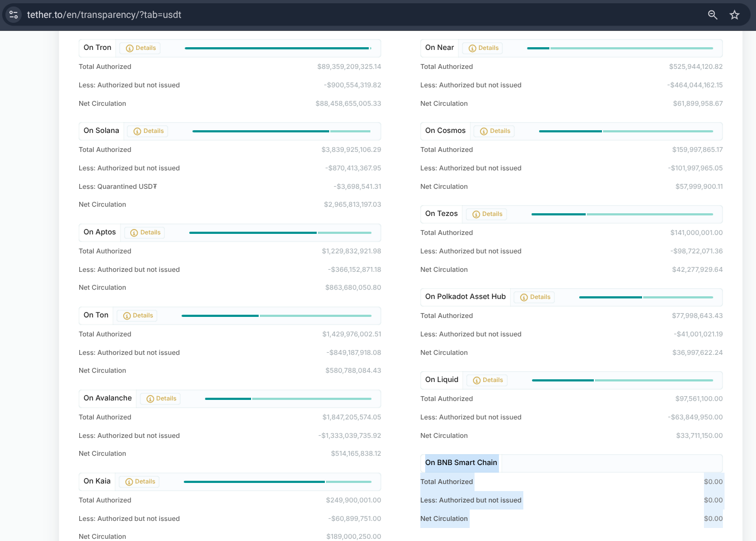The width and height of the screenshot is (756, 541).
Task: Open Details for On Ton
Action: coord(138,316)
